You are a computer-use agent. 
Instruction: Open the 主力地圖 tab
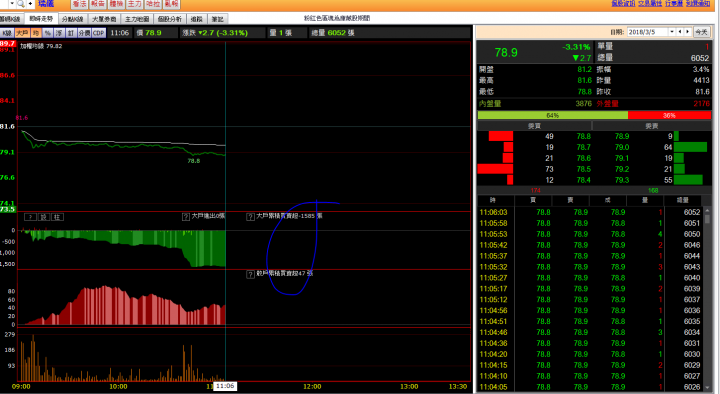(137, 19)
